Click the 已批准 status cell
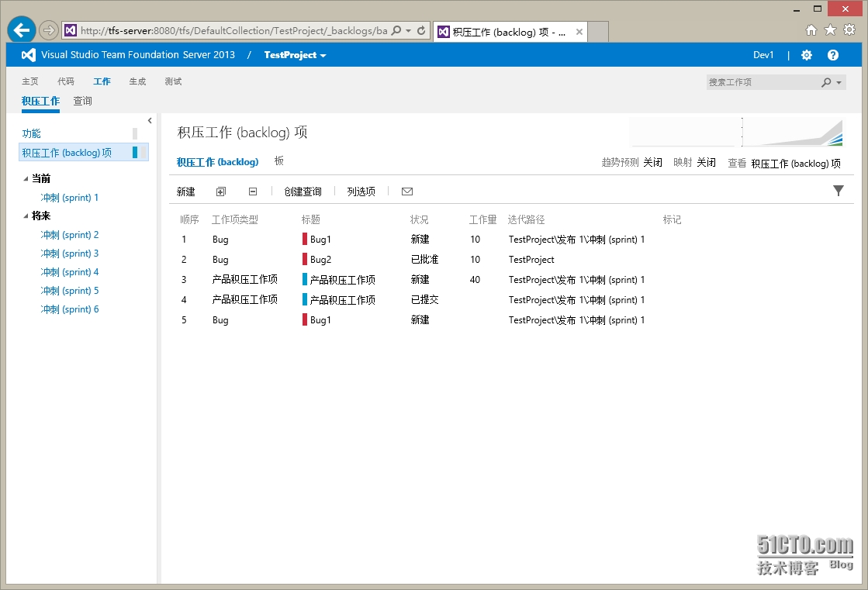 click(424, 260)
